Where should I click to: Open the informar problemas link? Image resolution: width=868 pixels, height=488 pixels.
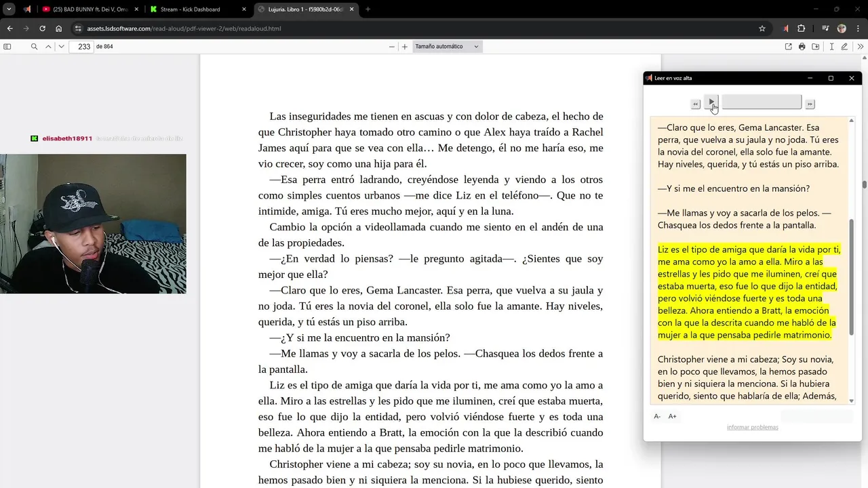752,428
